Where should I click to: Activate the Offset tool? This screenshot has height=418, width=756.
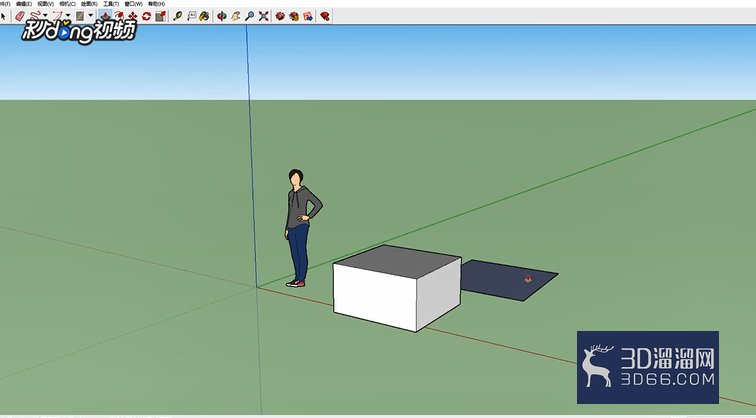119,16
